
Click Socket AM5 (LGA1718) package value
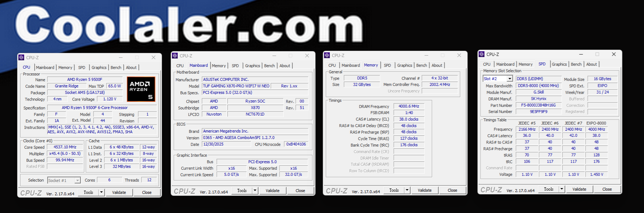[x=85, y=92]
